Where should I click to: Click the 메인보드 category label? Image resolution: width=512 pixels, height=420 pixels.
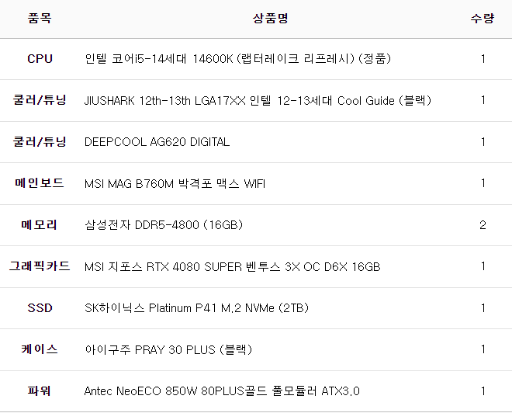[x=40, y=184]
